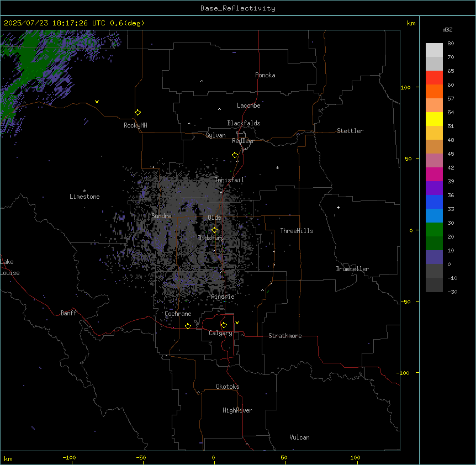Image resolution: width=476 pixels, height=465 pixels.
Task: Pick the gold 48-51 dBZ legend swatch
Action: [x=434, y=133]
